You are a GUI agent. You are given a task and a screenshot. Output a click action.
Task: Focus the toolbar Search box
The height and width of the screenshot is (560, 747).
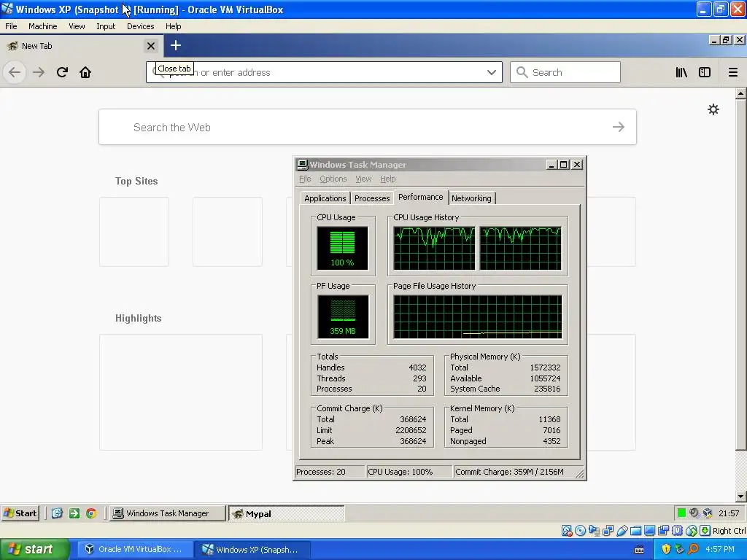click(x=565, y=72)
